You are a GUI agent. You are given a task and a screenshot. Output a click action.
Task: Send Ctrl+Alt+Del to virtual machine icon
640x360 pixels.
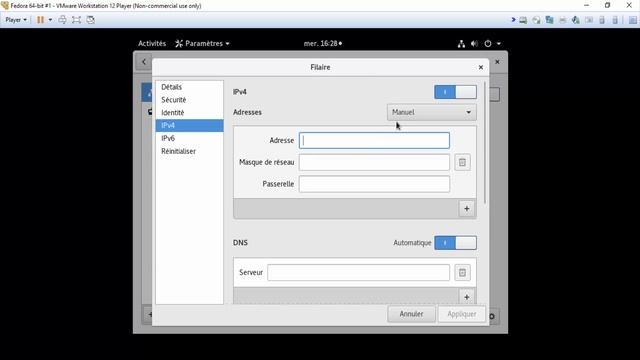(x=62, y=20)
